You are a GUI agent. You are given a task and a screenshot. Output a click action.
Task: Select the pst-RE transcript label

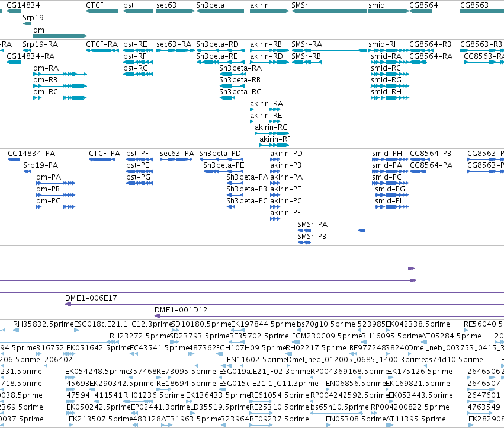(135, 44)
